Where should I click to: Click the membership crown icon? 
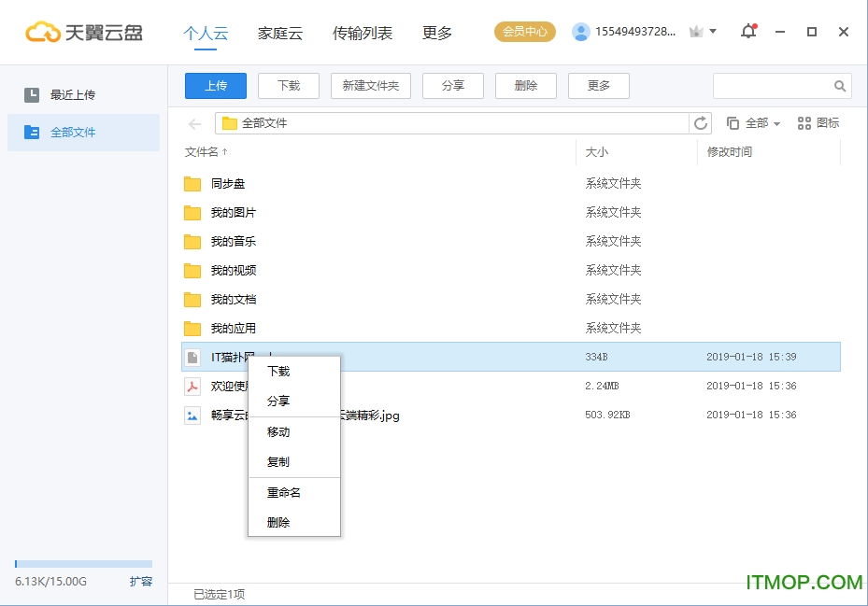[696, 32]
